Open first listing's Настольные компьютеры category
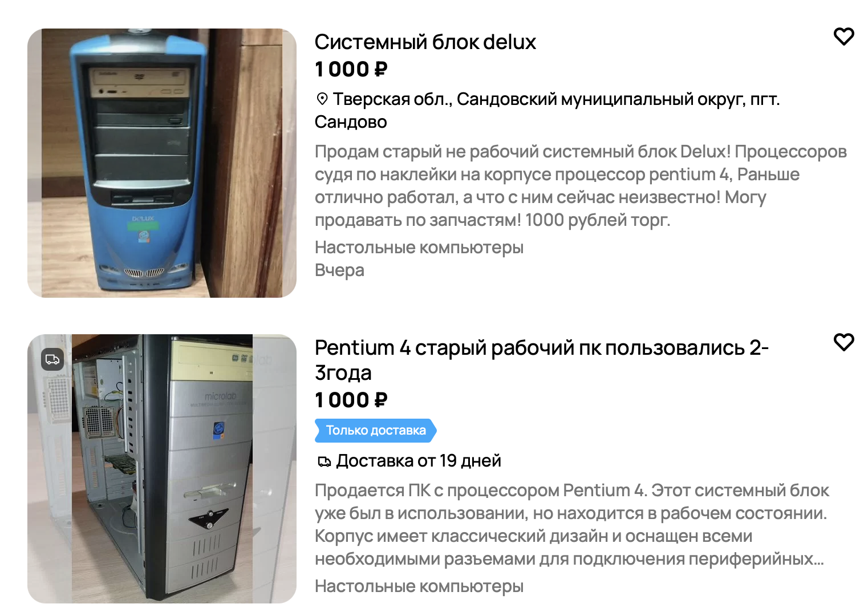The height and width of the screenshot is (616, 868). (x=419, y=248)
